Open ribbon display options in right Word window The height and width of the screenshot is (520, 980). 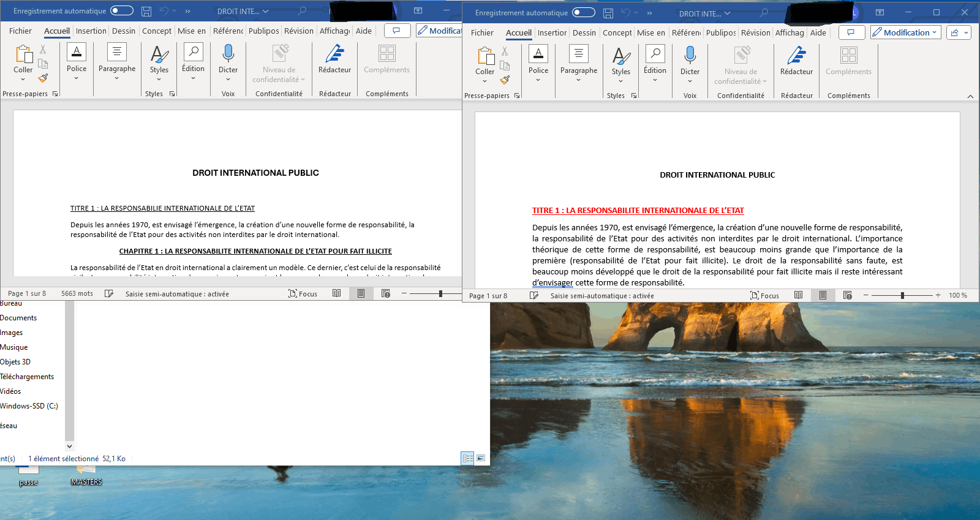click(880, 13)
